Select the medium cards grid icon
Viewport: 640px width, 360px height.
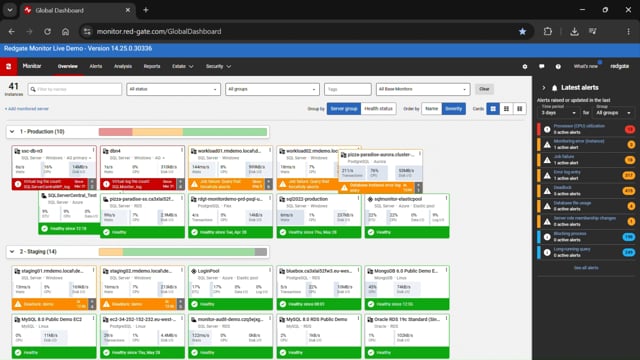pyautogui.click(x=507, y=109)
